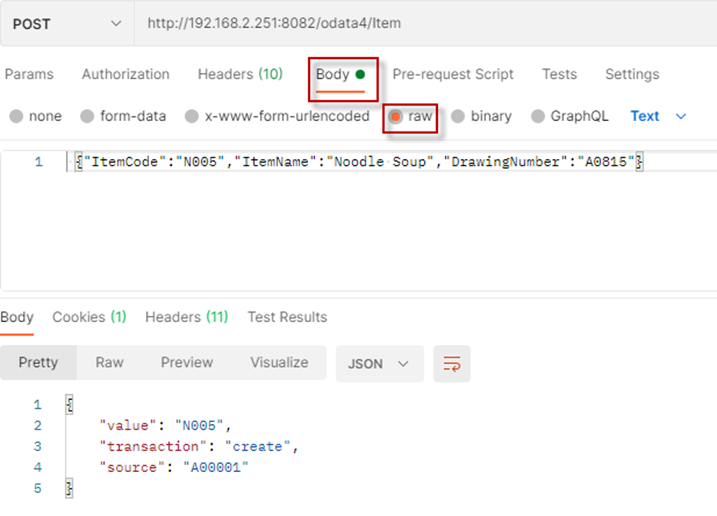Screen dimensions: 717x516
Task: Choose x-www-form-urlencoded body type
Action: click(277, 116)
